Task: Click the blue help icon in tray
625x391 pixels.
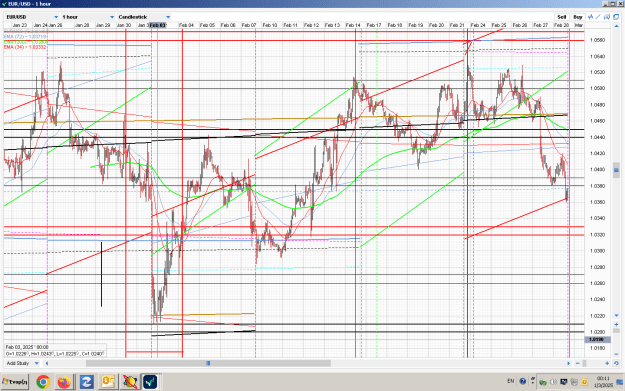Action: pyautogui.click(x=523, y=381)
